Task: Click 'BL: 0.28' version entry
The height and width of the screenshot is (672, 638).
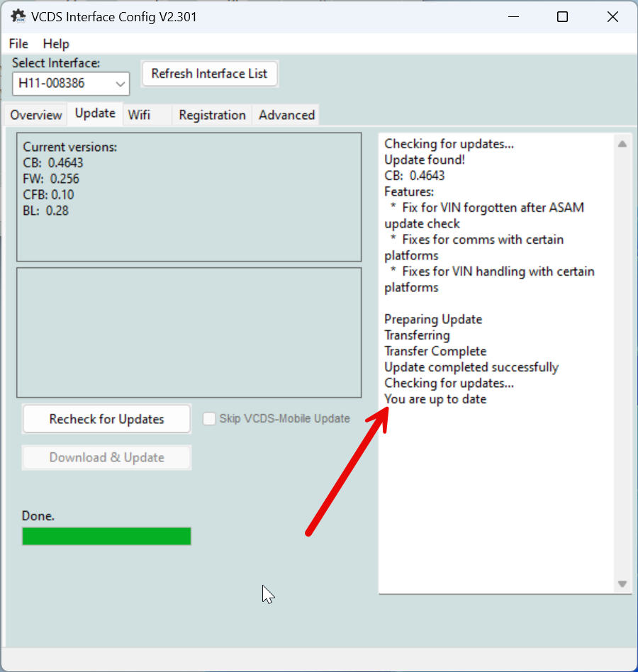Action: 45,211
